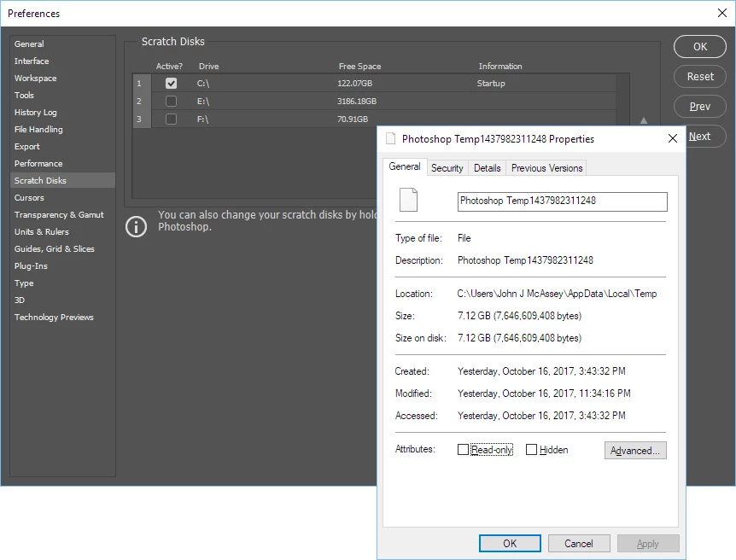
Task: Click OK in Properties dialog
Action: pyautogui.click(x=510, y=543)
